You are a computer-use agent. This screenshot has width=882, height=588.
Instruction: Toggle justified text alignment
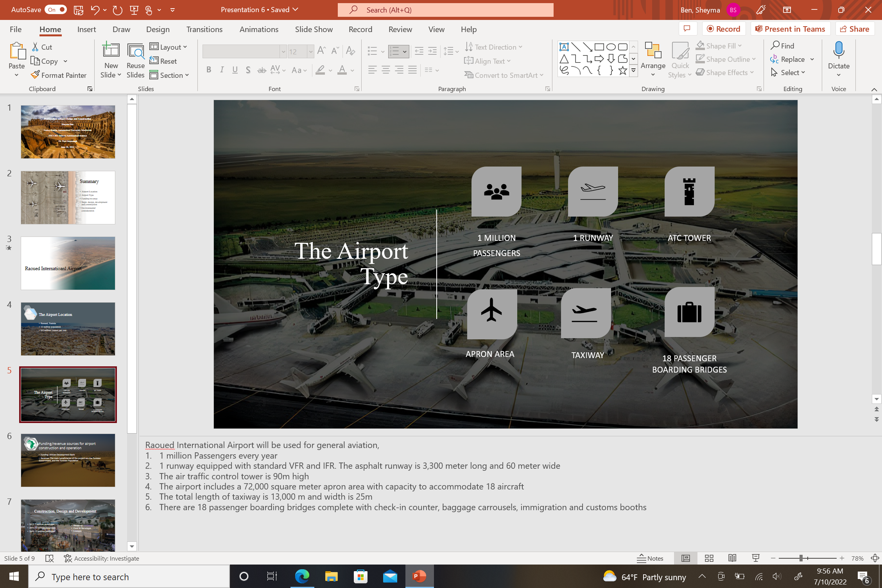(x=412, y=70)
